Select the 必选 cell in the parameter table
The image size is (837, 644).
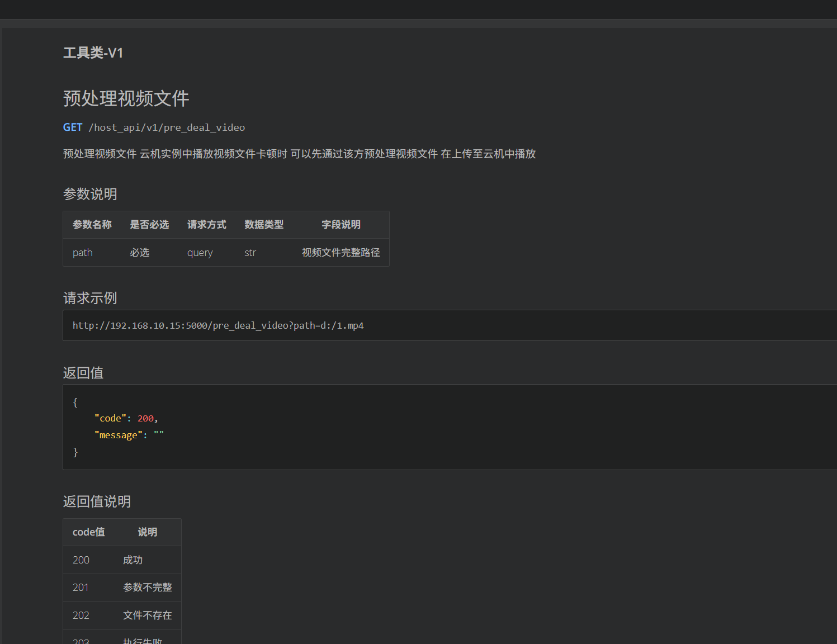pos(139,252)
